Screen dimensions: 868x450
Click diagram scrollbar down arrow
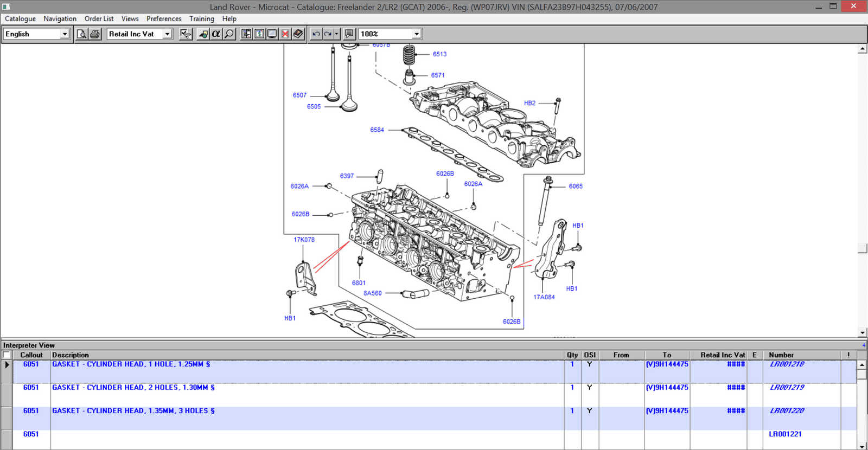pyautogui.click(x=863, y=332)
